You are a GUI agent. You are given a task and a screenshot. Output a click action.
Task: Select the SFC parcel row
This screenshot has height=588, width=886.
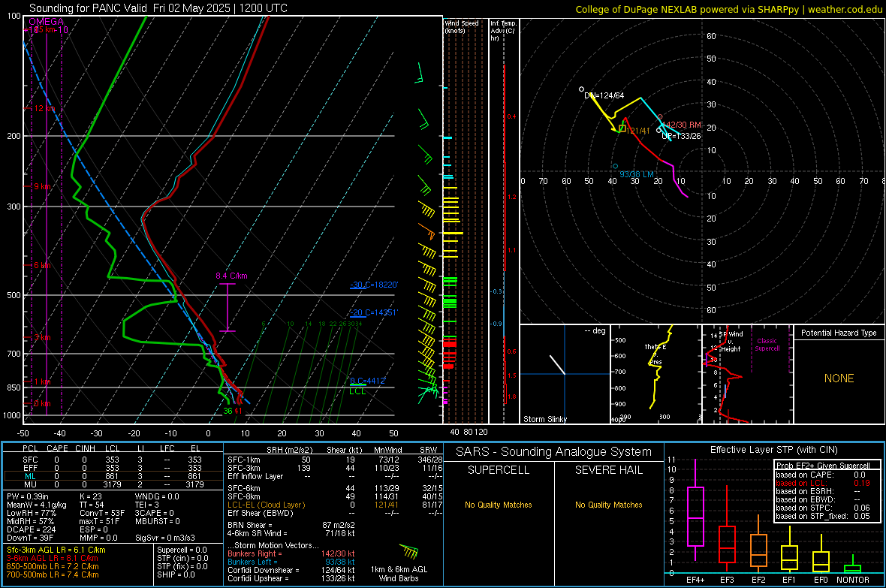[113, 460]
